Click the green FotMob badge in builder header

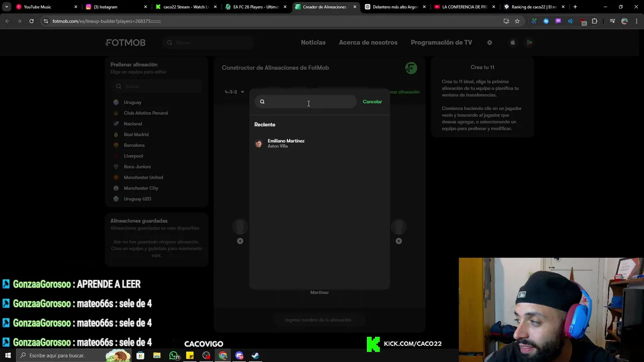pyautogui.click(x=411, y=68)
